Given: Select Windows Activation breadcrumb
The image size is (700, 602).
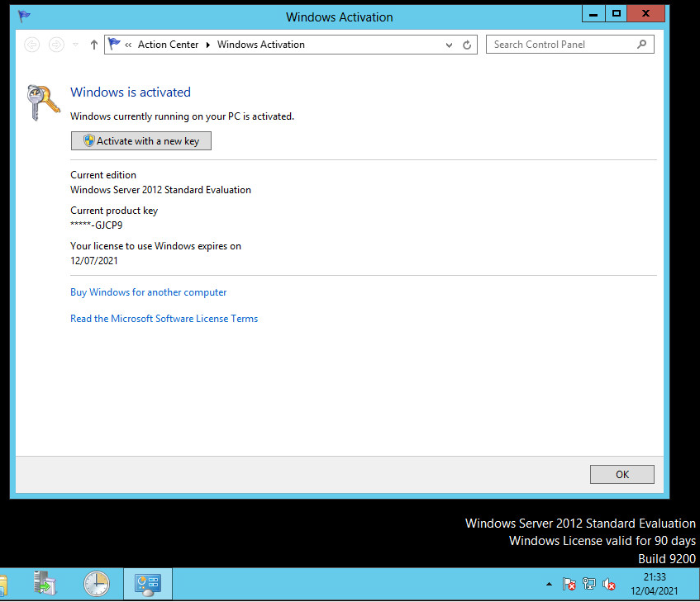Looking at the screenshot, I should click(260, 45).
